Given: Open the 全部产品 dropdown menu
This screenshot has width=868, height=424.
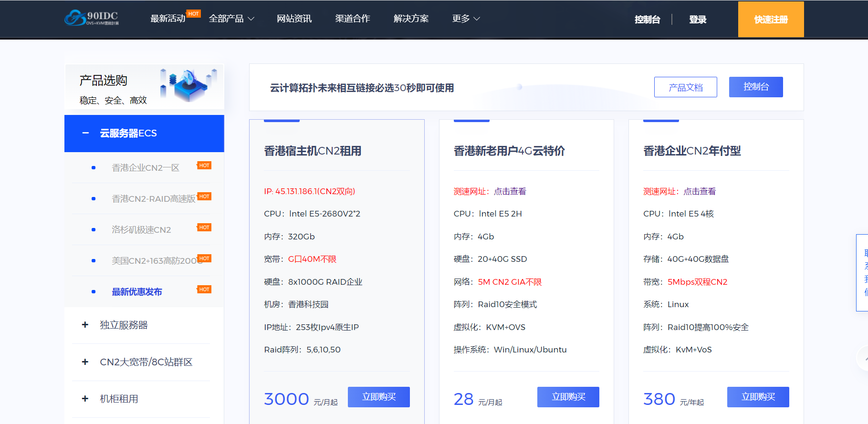Looking at the screenshot, I should [x=231, y=19].
